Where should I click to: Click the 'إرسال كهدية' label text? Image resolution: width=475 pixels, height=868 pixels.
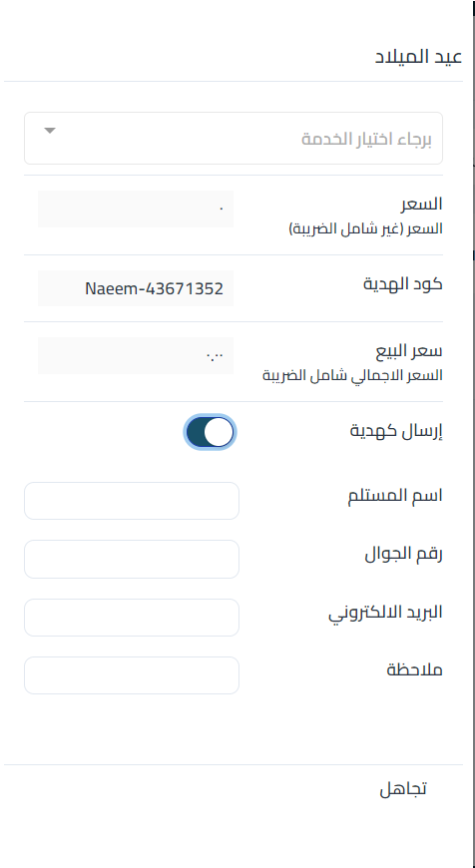click(x=396, y=431)
